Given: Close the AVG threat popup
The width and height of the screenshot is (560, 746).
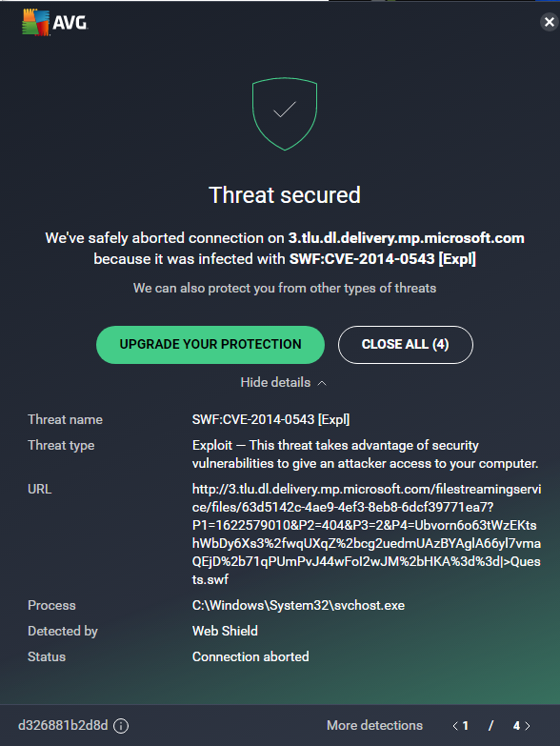Looking at the screenshot, I should click(x=550, y=22).
